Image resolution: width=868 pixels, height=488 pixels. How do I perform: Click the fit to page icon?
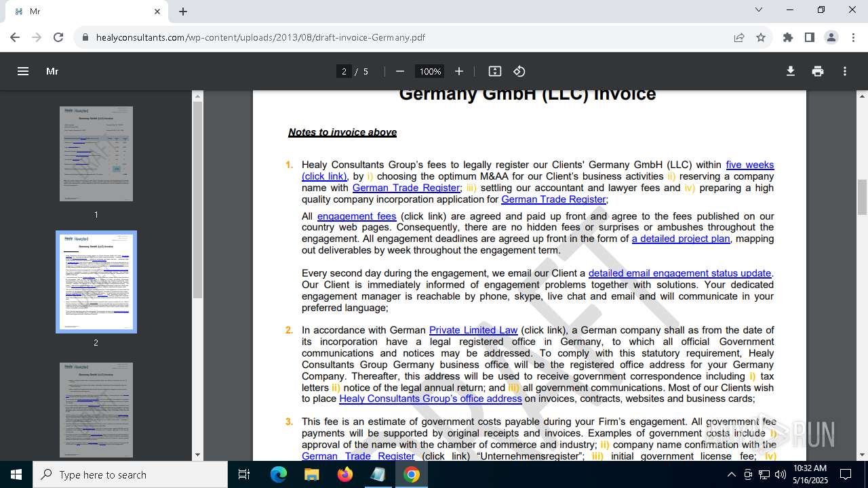495,71
